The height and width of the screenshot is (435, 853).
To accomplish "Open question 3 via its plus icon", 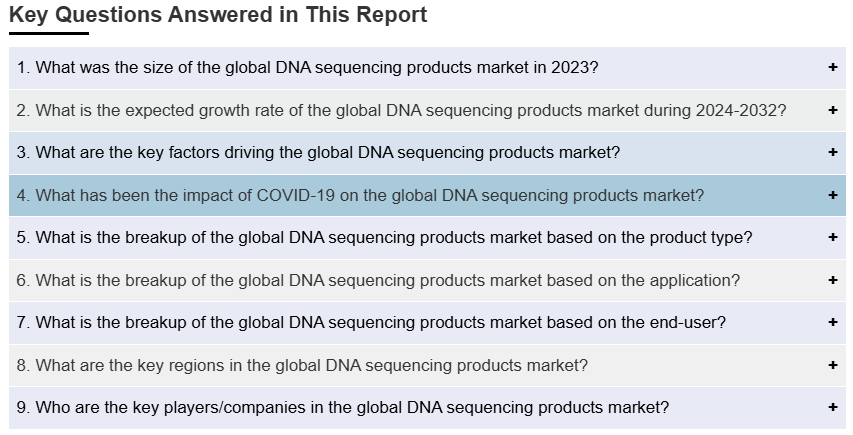I will click(x=832, y=152).
